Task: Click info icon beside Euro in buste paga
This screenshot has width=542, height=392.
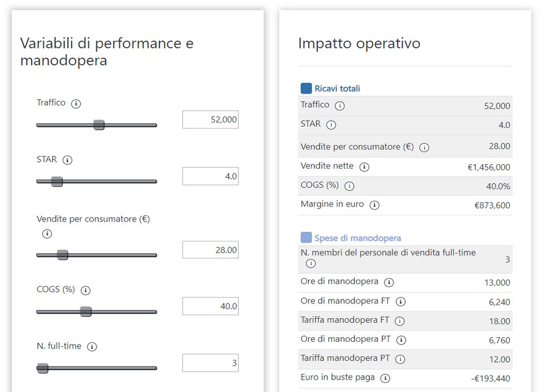Action: pos(385,378)
